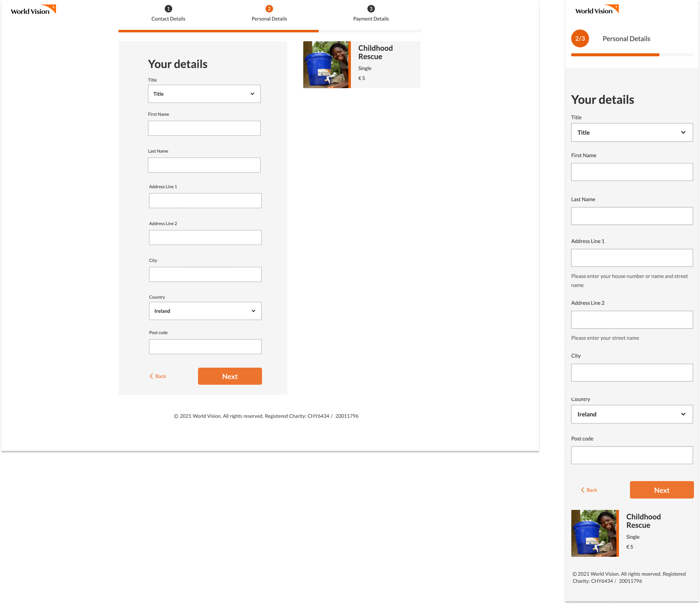This screenshot has height=613, width=700.
Task: Click the desktop Back chevron arrow
Action: [x=151, y=376]
